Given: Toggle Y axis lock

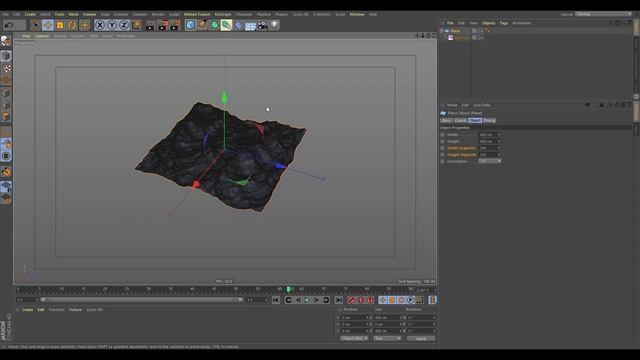Looking at the screenshot, I should [x=112, y=25].
